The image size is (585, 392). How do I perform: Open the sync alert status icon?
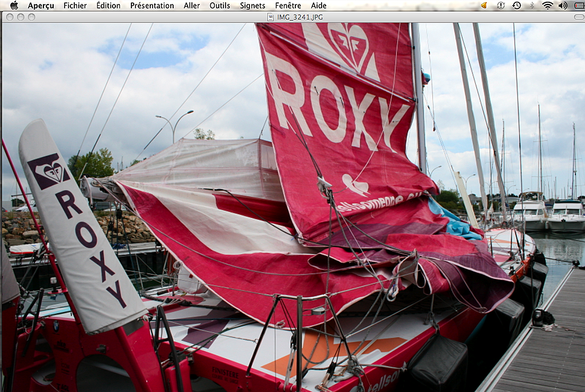tap(501, 5)
